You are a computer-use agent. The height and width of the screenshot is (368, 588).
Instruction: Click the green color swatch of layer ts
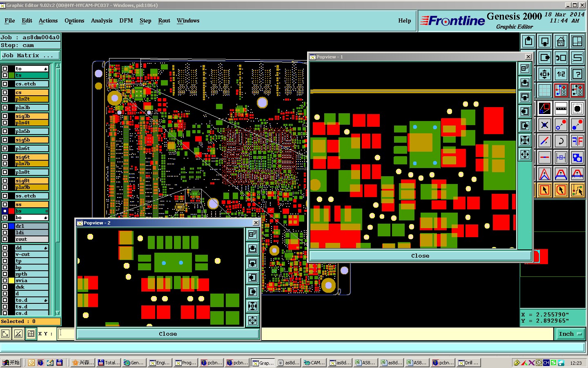[11, 75]
